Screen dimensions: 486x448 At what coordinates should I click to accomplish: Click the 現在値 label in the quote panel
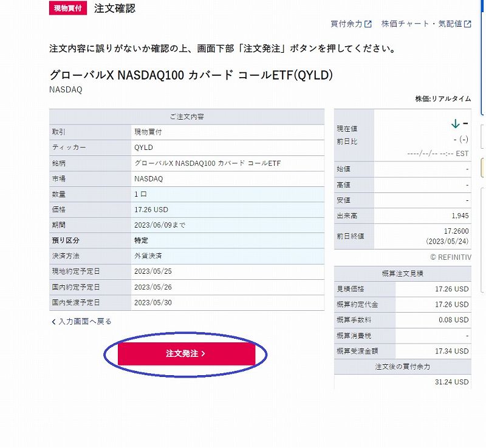[347, 129]
